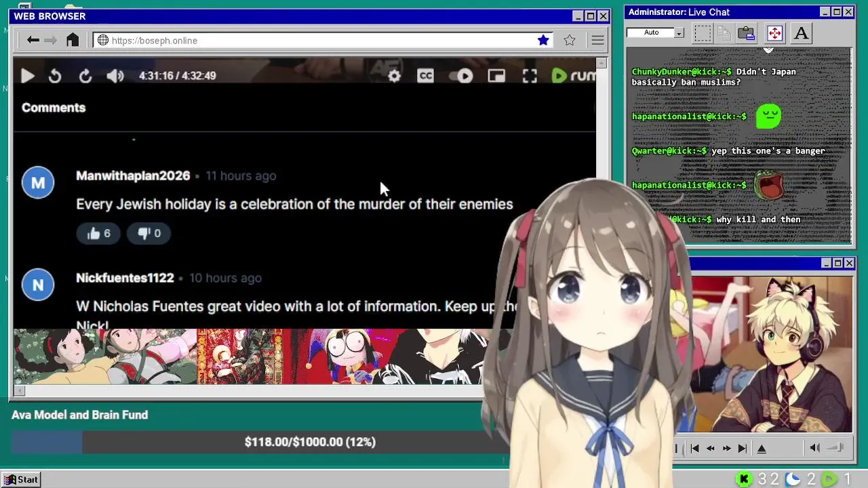Screen dimensions: 868x488
Task: Click the green Kick icon in taskbar
Action: point(744,479)
